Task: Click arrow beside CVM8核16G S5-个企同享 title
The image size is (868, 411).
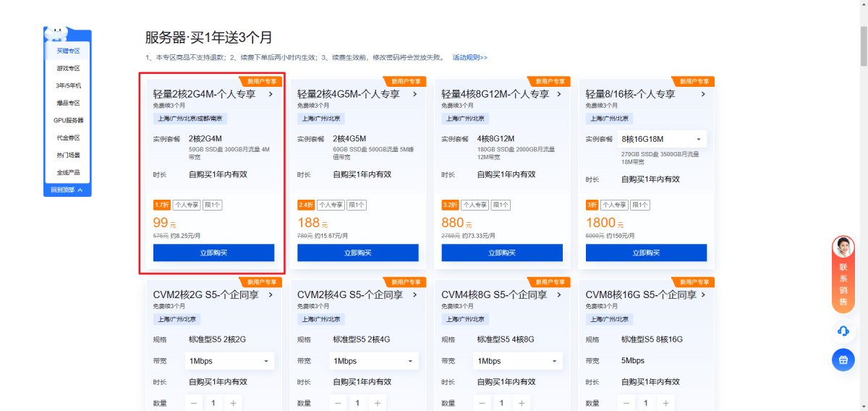Action: click(703, 295)
